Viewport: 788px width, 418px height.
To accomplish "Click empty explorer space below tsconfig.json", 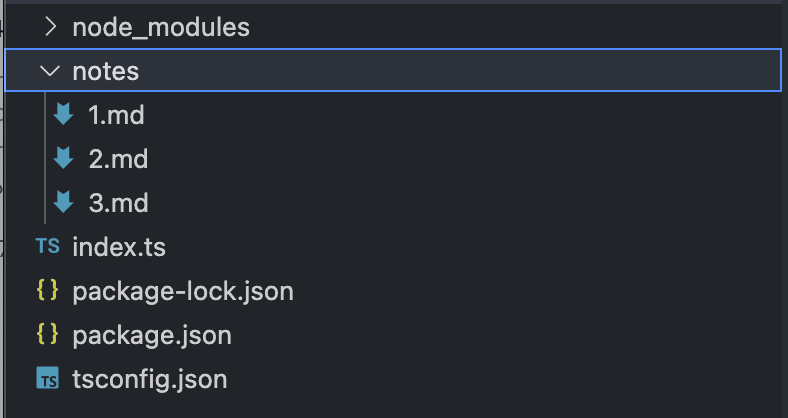I will [400, 406].
